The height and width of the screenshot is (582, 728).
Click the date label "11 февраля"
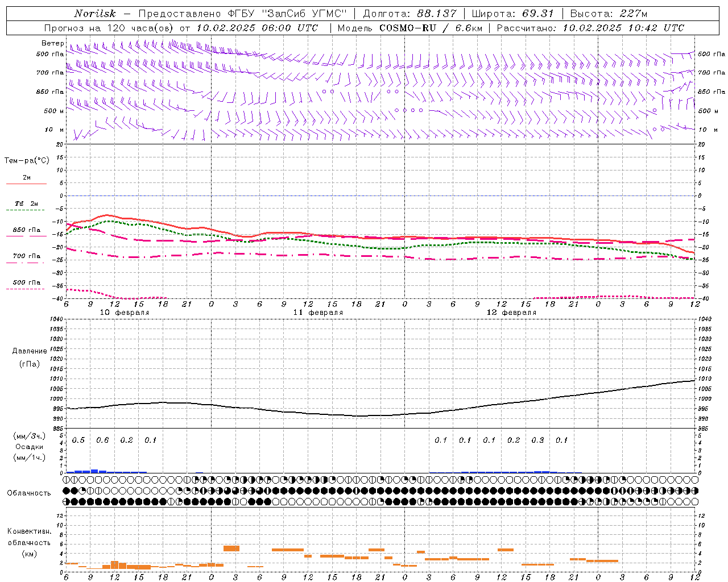(318, 313)
